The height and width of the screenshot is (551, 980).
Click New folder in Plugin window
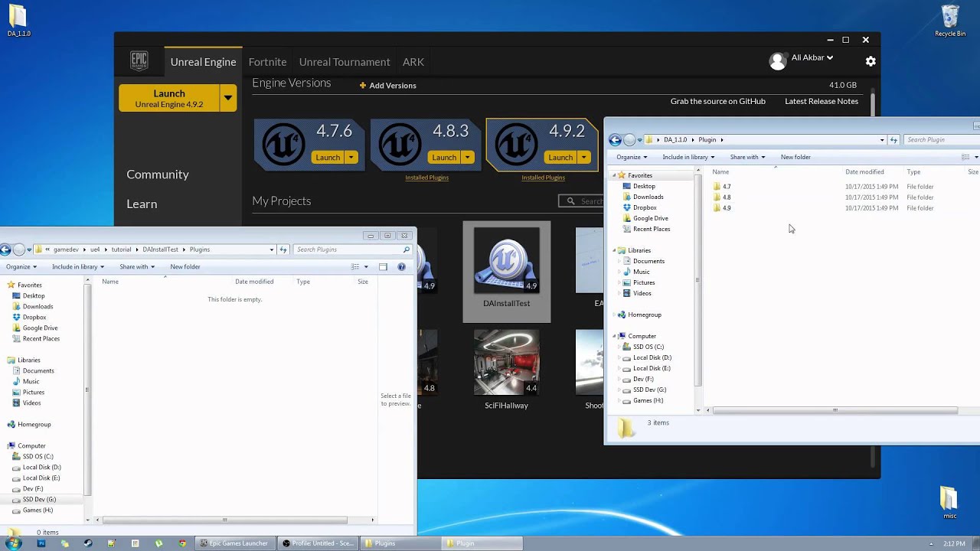coord(795,158)
